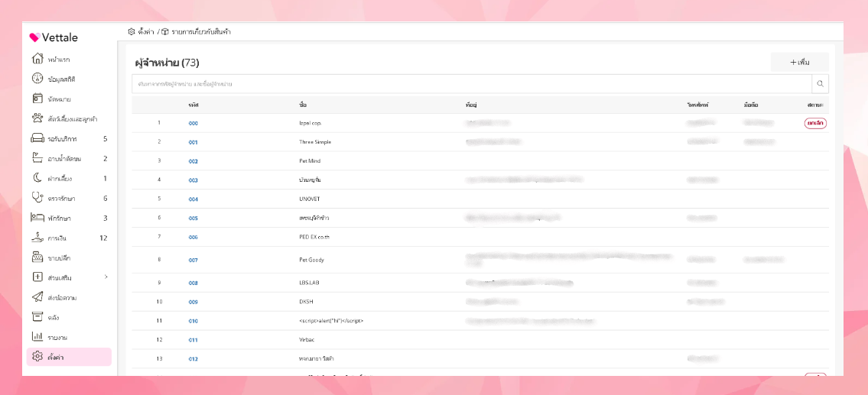Open supplier code 006 link
868x395 pixels.
193,238
